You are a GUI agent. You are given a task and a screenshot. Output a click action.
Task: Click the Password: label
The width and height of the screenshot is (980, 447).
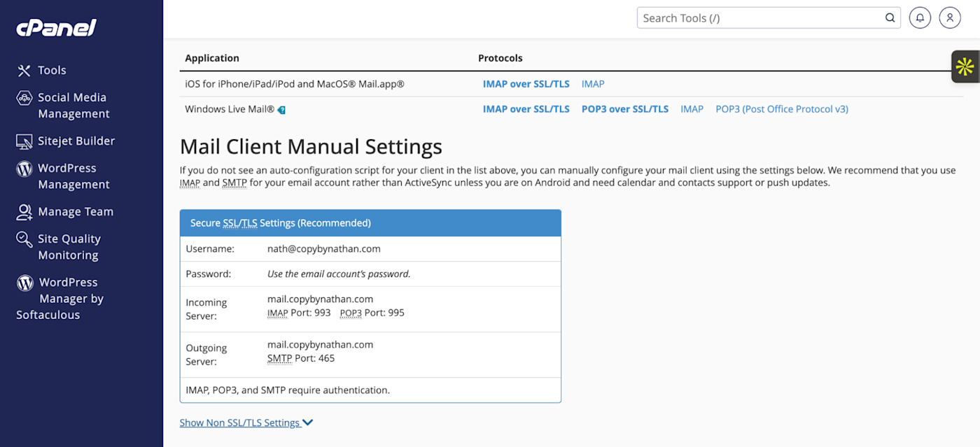tap(209, 274)
